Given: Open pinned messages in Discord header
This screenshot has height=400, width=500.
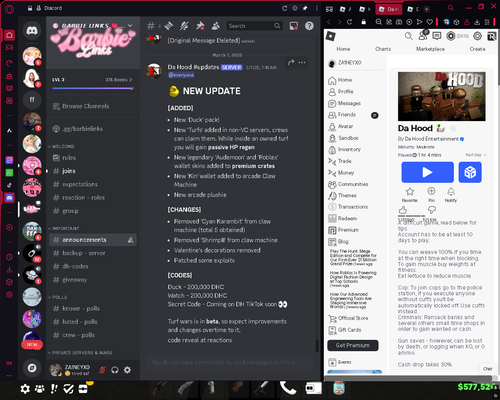Looking at the screenshot, I should [x=200, y=26].
